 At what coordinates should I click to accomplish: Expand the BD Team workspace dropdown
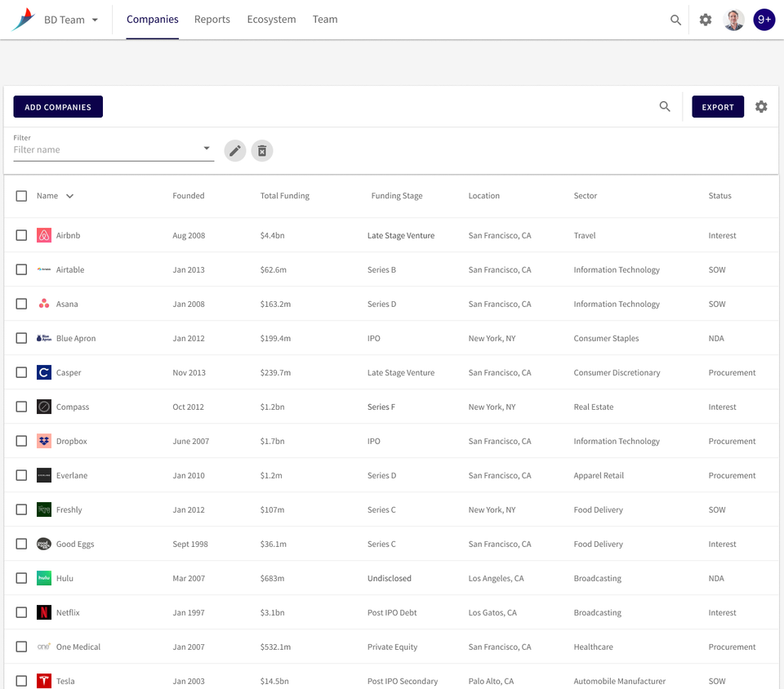(71, 20)
